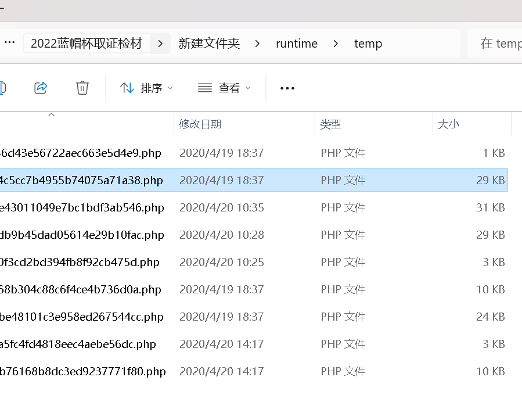Click the 查看 view icon
Viewport: 522px width, 420px height.
tap(204, 87)
